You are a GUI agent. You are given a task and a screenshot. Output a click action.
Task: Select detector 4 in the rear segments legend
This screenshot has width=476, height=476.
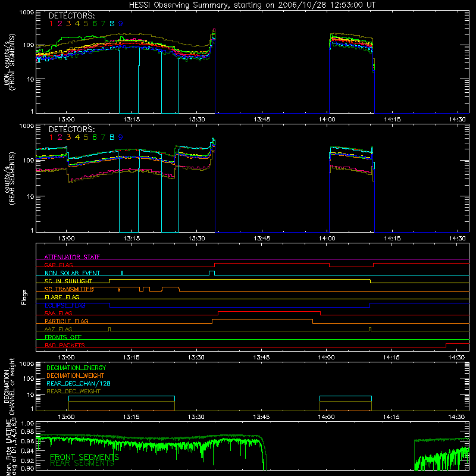coord(77,137)
